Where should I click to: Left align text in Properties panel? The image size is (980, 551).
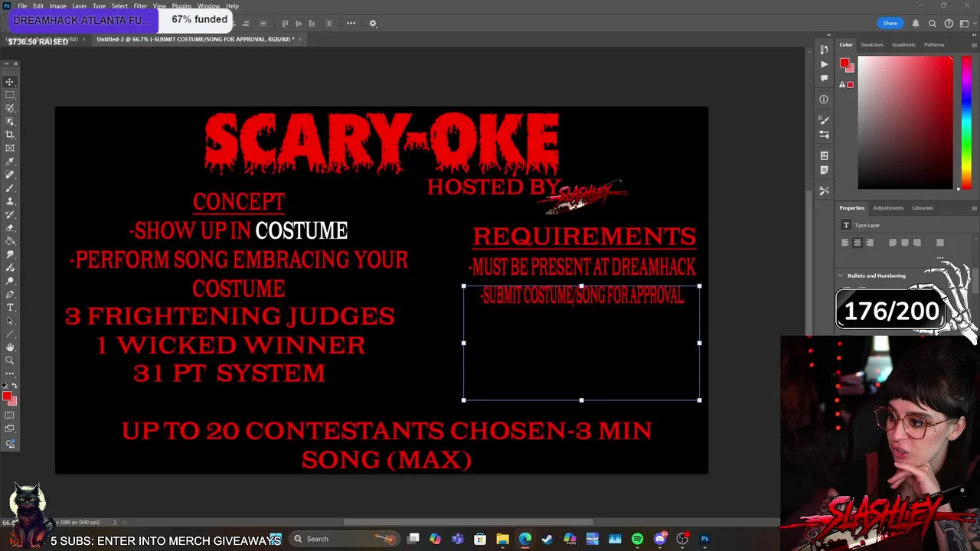click(x=845, y=243)
